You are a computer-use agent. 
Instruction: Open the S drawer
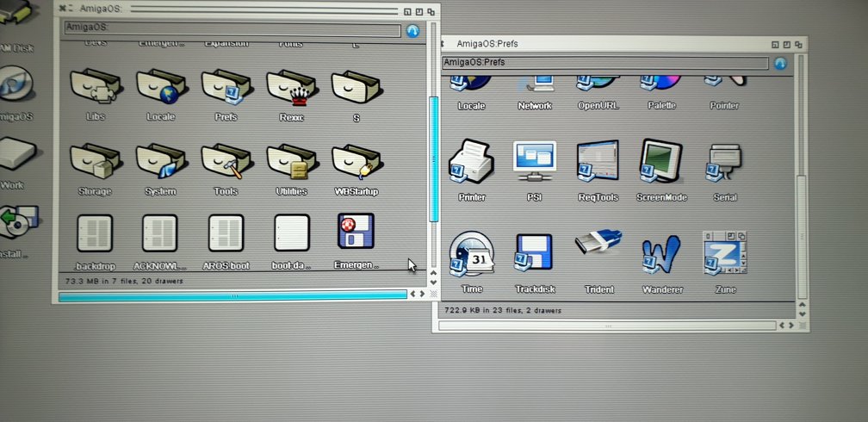[x=356, y=88]
